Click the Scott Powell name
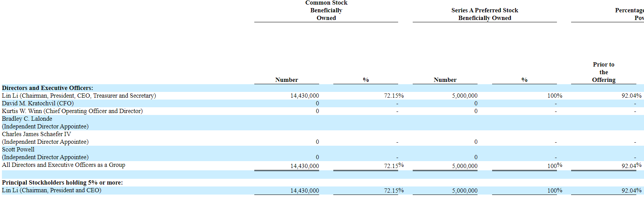This screenshot has width=644, height=198. 18,150
